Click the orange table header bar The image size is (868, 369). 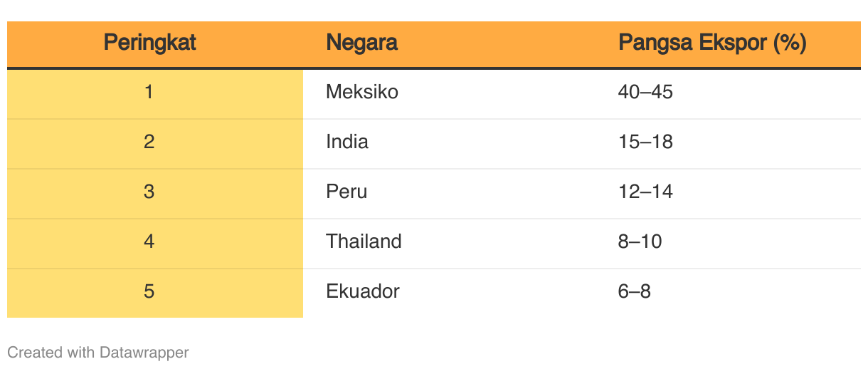434,44
